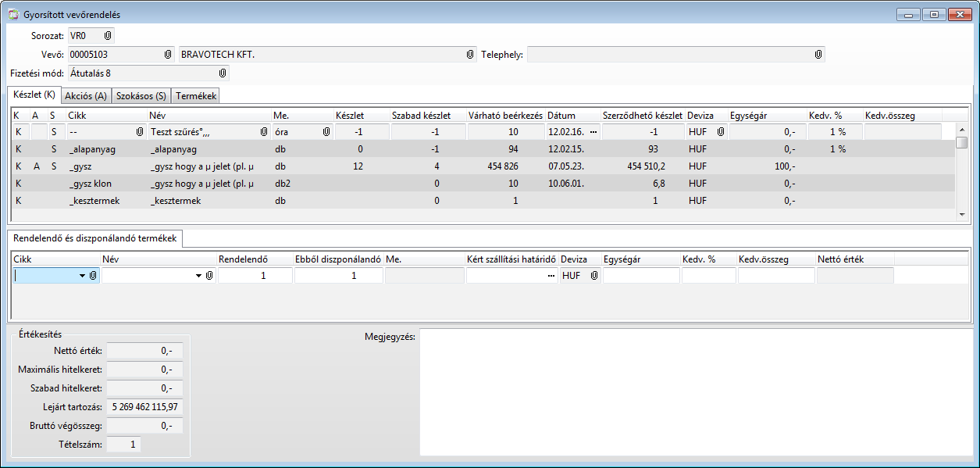Open lookup icon in Telephely field
Image resolution: width=980 pixels, height=468 pixels.
pos(818,55)
